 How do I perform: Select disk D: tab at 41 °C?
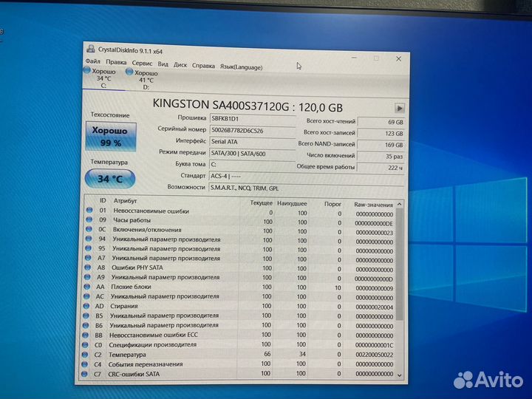click(x=146, y=80)
